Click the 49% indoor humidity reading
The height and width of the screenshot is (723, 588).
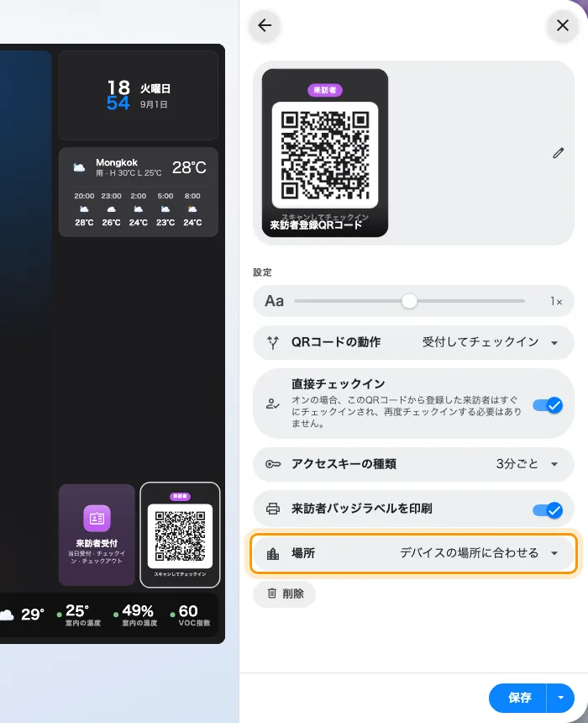pos(135,615)
